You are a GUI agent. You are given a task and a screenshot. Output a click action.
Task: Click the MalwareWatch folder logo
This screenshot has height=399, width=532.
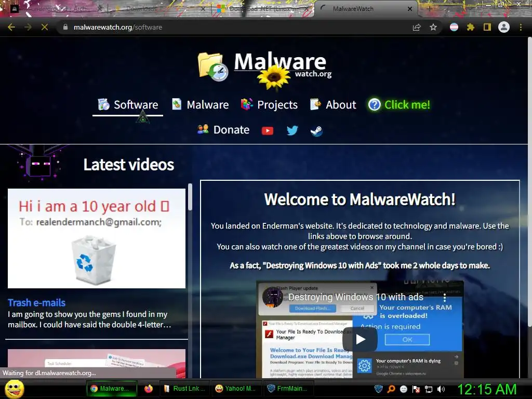click(212, 66)
